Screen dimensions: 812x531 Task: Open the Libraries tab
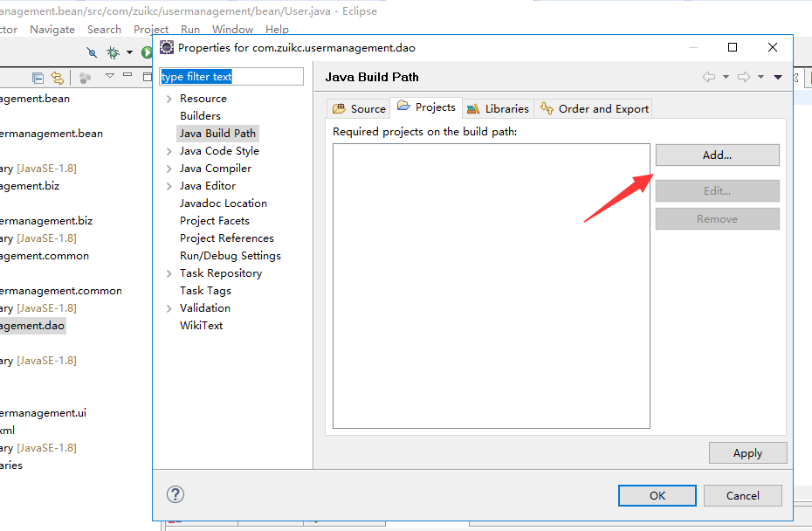coord(498,109)
